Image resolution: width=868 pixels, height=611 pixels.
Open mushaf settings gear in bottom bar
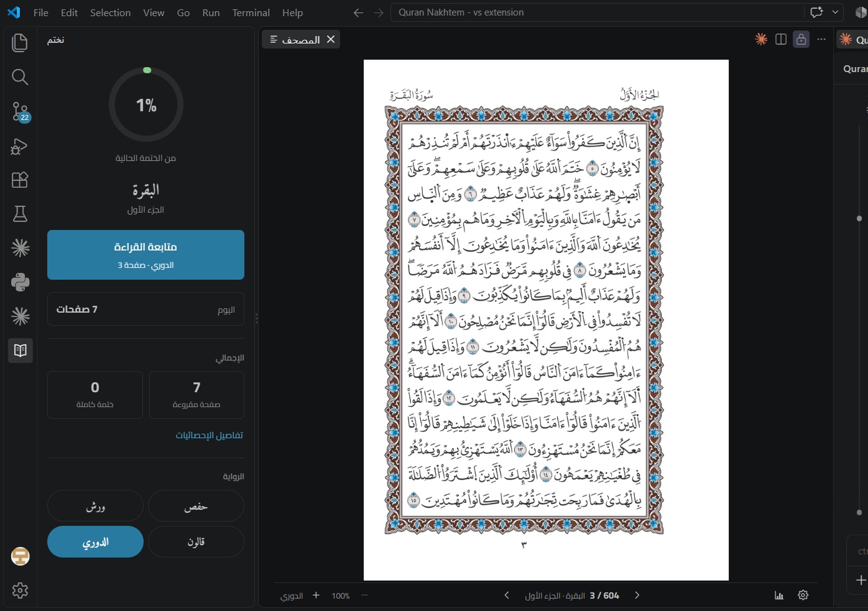803,595
